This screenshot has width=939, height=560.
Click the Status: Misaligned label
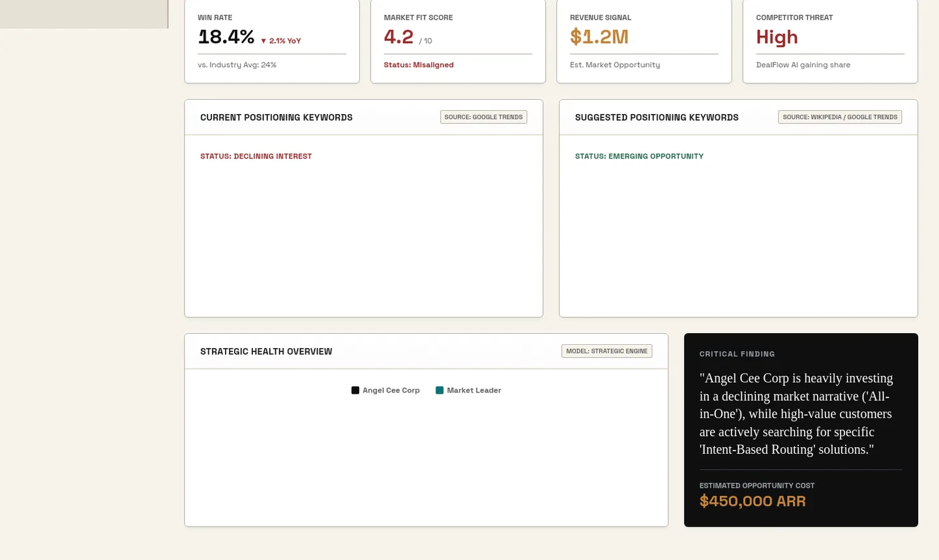(x=419, y=65)
